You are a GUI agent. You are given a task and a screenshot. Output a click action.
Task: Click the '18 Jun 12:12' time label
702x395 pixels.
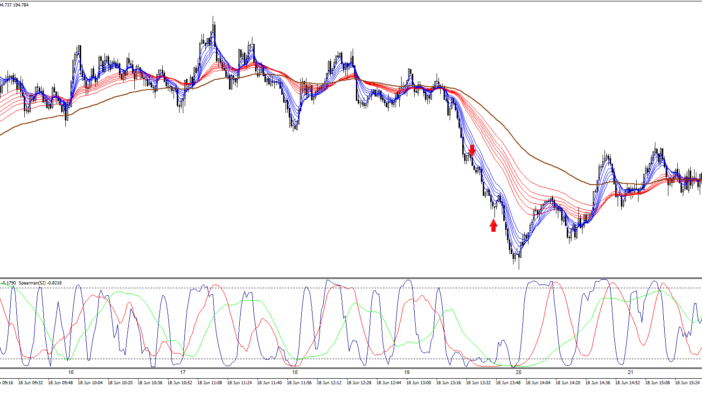(329, 383)
